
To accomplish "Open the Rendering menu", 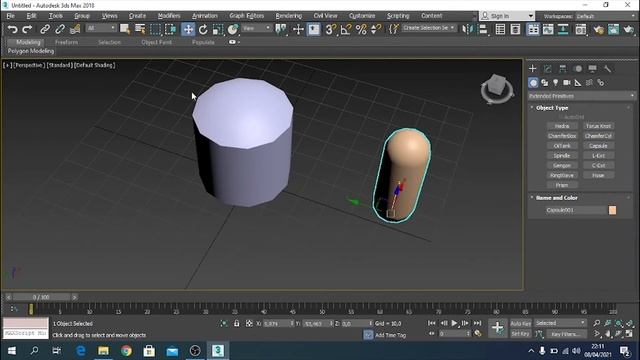I will click(x=289, y=16).
